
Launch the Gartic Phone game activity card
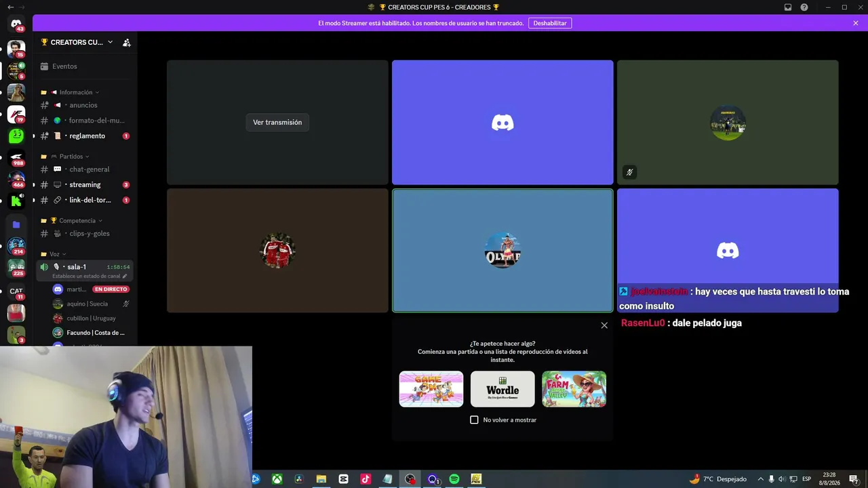[x=431, y=389]
